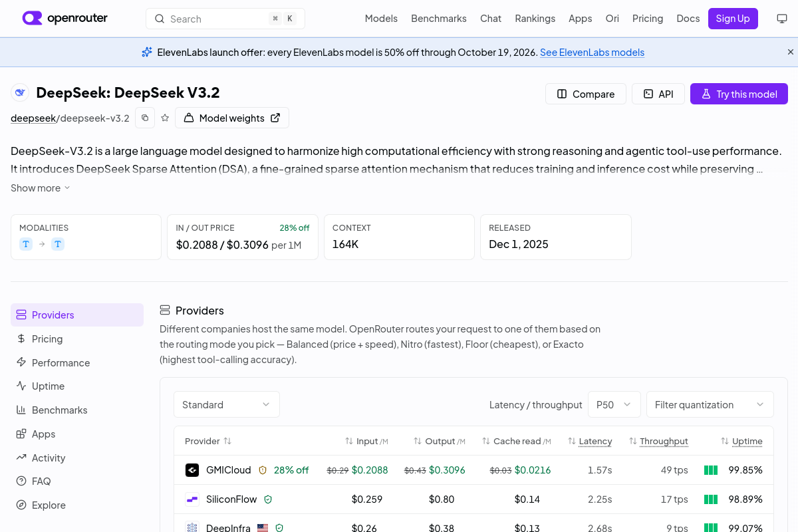Open Pricing in the top navigation

[648, 19]
